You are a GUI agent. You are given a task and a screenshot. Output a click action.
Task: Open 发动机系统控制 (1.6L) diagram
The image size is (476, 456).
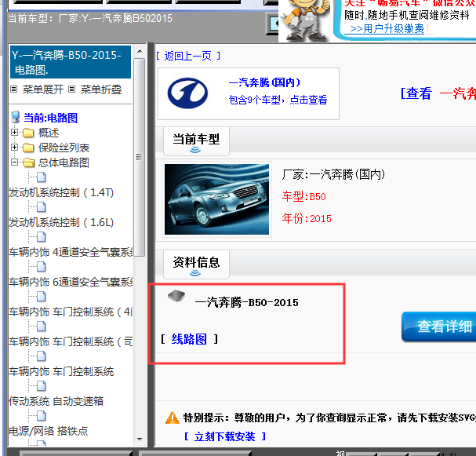point(61,222)
